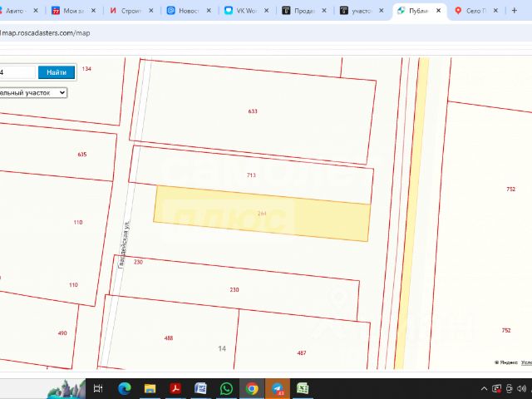532x399 pixels.
Task: Close the 'Село Т' tab
Action: 495,11
